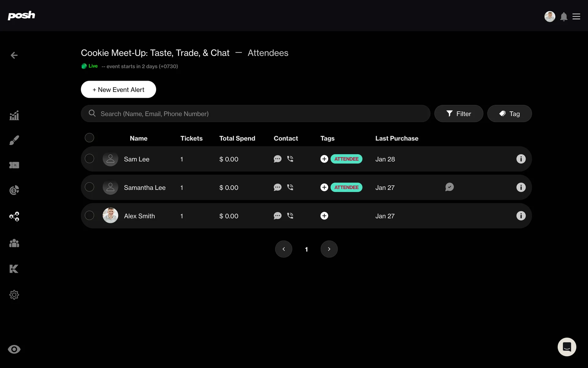The height and width of the screenshot is (368, 588).
Task: Open the settings gear in sidebar
Action: 14,295
